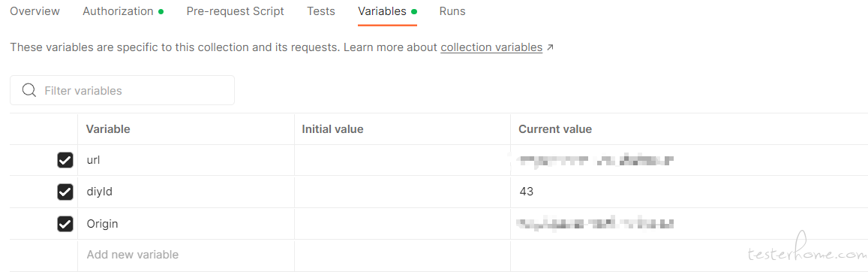The height and width of the screenshot is (272, 868).
Task: Select the url variable name cell
Action: click(x=186, y=161)
